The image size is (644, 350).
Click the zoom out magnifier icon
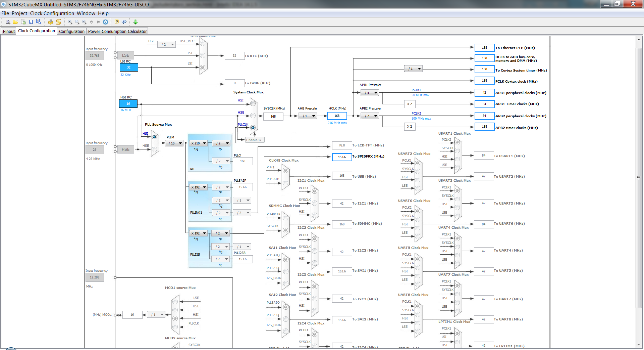click(84, 22)
